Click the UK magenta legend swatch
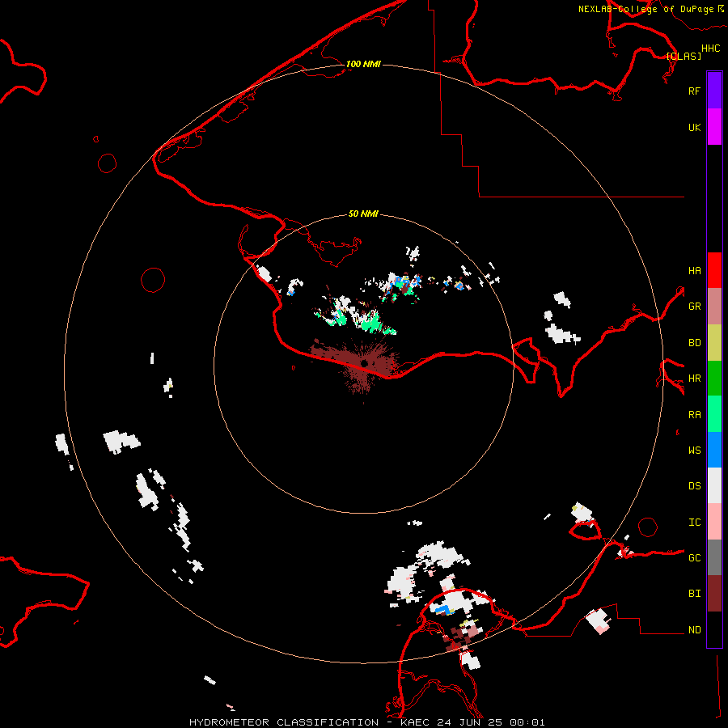The width and height of the screenshot is (728, 728). point(714,127)
